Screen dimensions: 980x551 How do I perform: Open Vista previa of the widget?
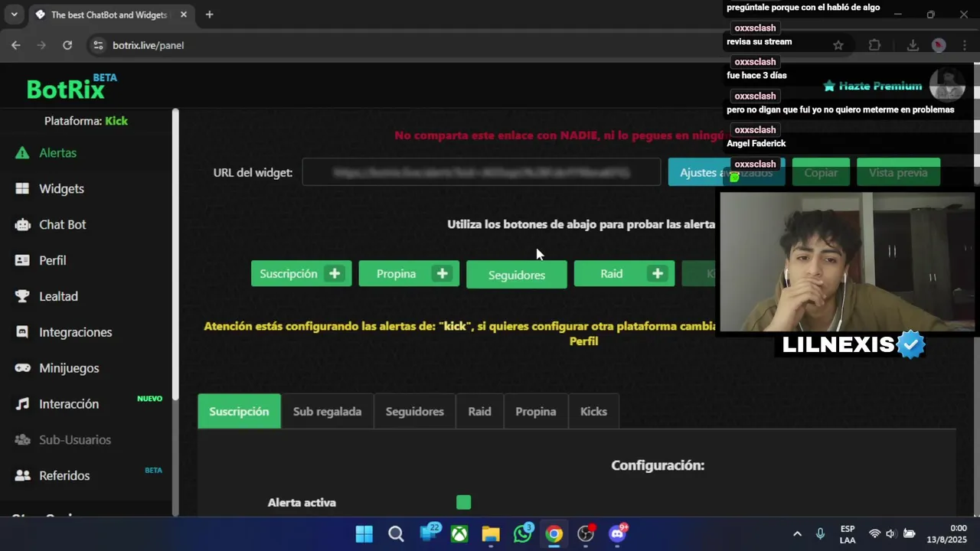click(898, 173)
